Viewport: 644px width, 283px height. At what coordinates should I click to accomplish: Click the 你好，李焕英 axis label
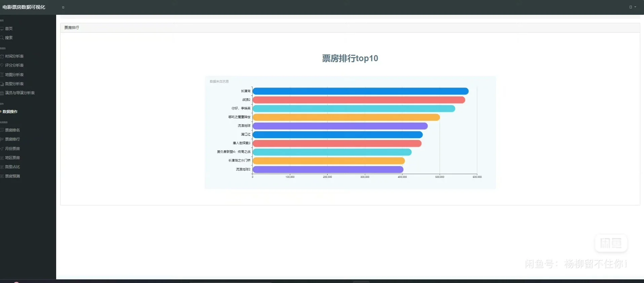tap(241, 109)
